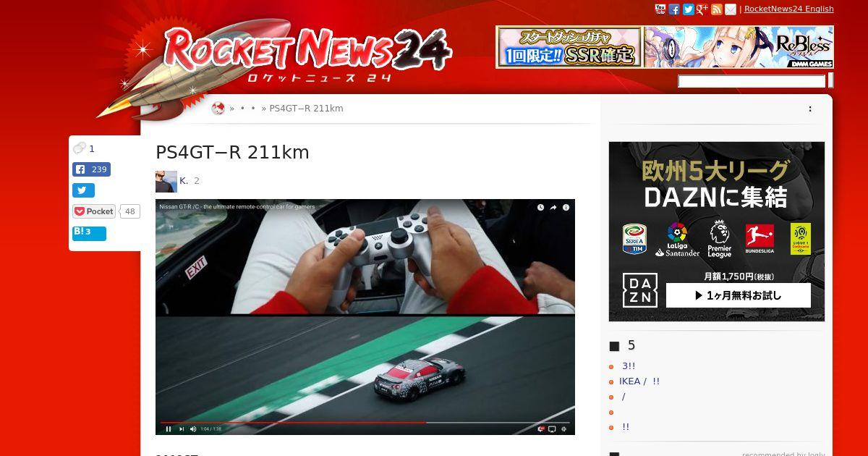This screenshot has height=456, width=868.
Task: Click the comment bubble icon showing 1
Action: coord(80,148)
